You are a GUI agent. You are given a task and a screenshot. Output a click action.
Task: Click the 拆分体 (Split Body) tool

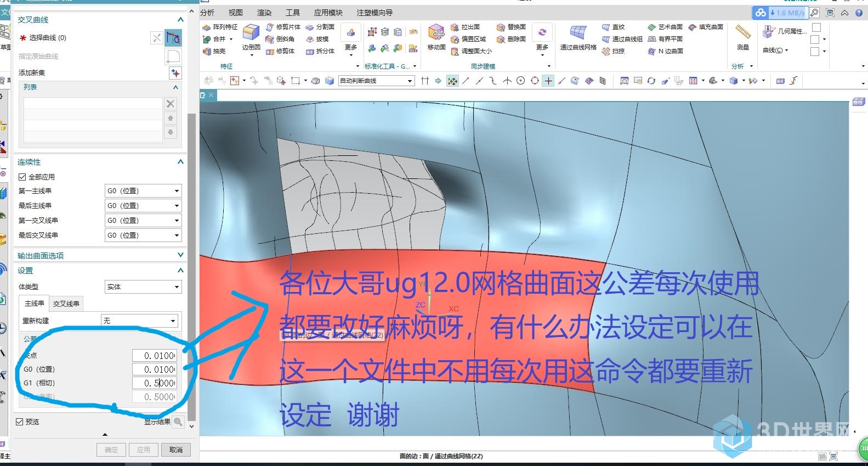click(320, 51)
